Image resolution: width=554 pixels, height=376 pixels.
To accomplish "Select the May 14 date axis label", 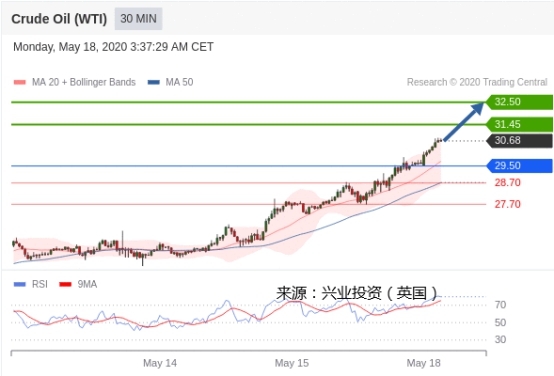I will point(160,363).
